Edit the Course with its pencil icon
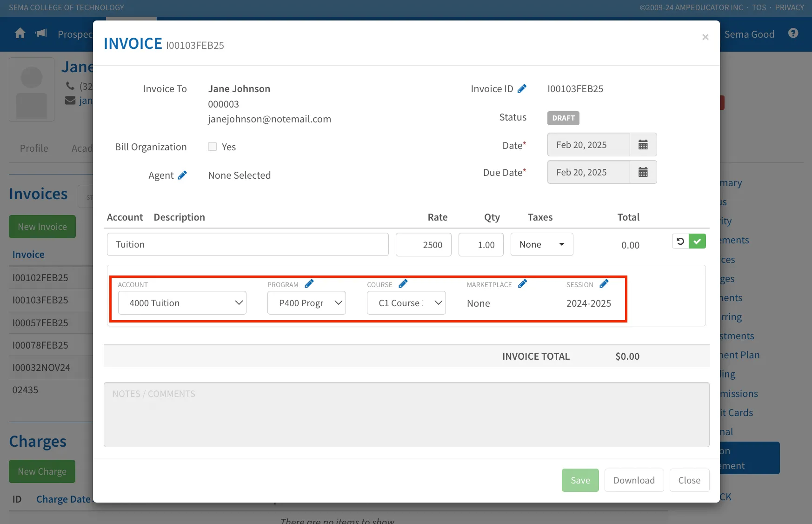This screenshot has width=812, height=524. [403, 284]
